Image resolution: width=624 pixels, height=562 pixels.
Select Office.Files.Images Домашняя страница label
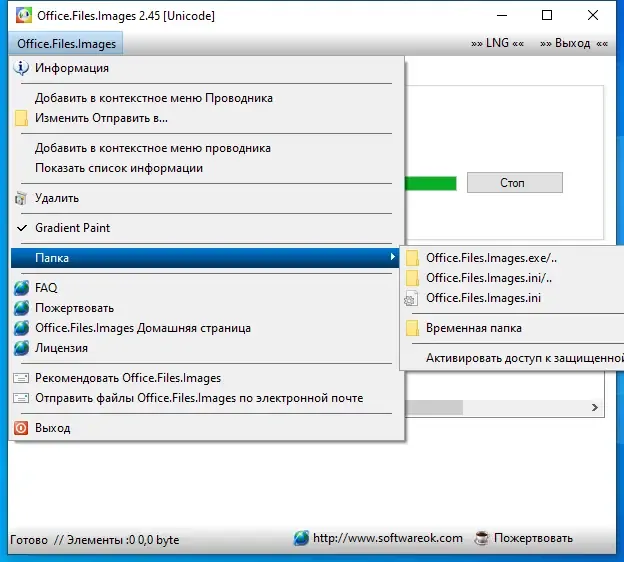pos(143,328)
